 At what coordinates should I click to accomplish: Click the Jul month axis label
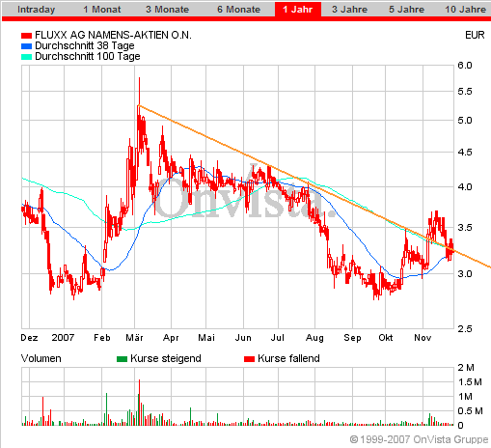pyautogui.click(x=277, y=338)
